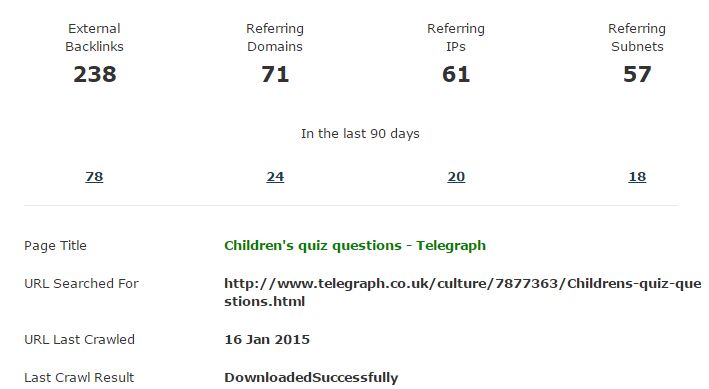
Task: Click the Referring Subnets heading
Action: tap(637, 38)
